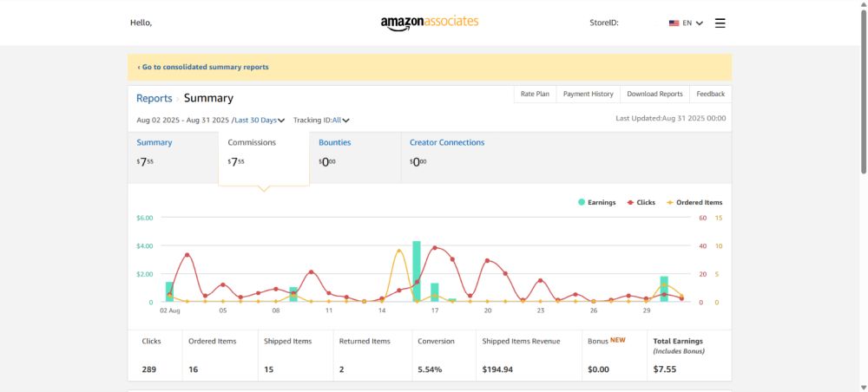The width and height of the screenshot is (868, 392).
Task: Click the Clicks peak point at Aug 17
Action: coord(435,248)
